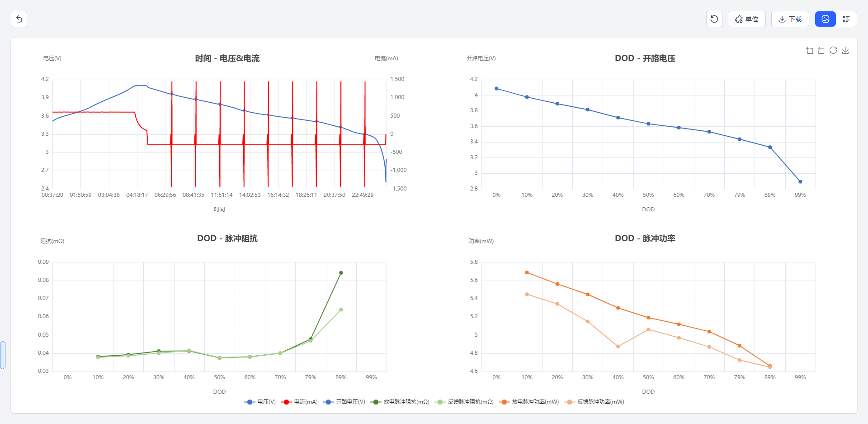Toggle the 反馈脉冲阻抗(mΩ) legend series
The width and height of the screenshot is (868, 424).
click(x=464, y=402)
